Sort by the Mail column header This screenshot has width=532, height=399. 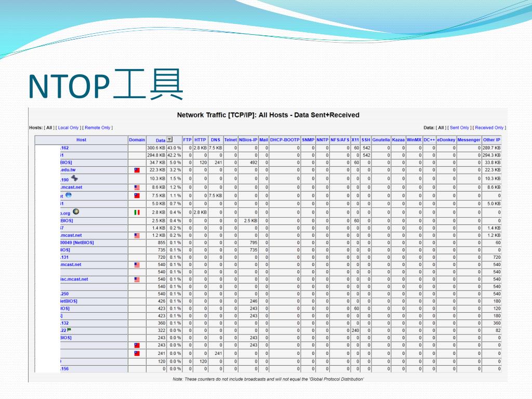(x=263, y=140)
